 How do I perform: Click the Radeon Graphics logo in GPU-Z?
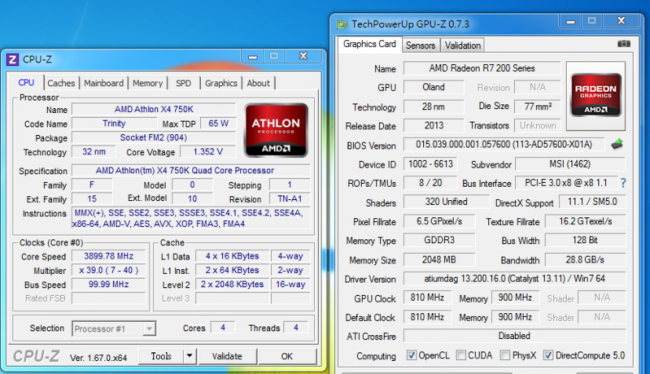pos(596,95)
